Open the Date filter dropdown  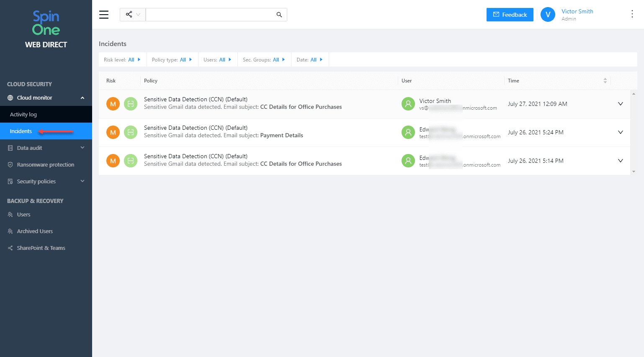point(309,60)
